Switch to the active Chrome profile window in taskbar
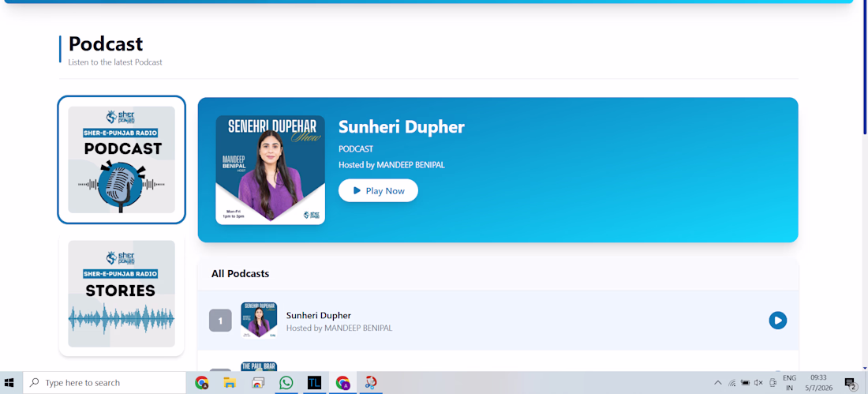 click(342, 382)
